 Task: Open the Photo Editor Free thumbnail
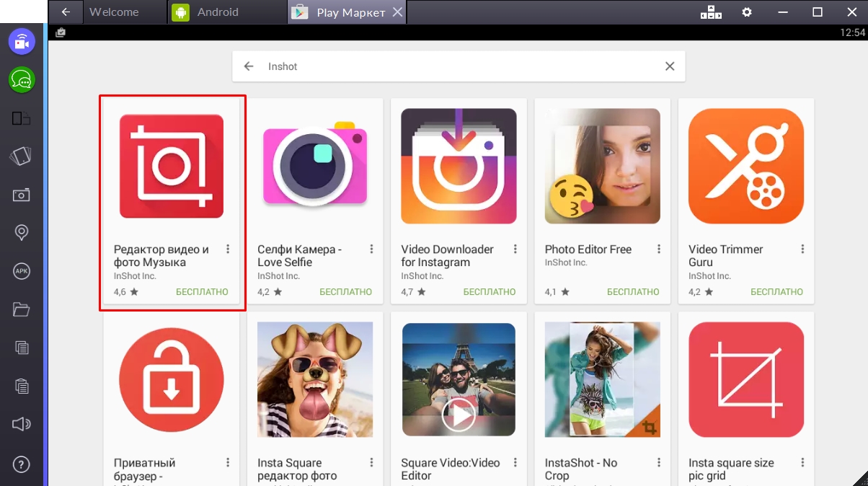coord(603,166)
